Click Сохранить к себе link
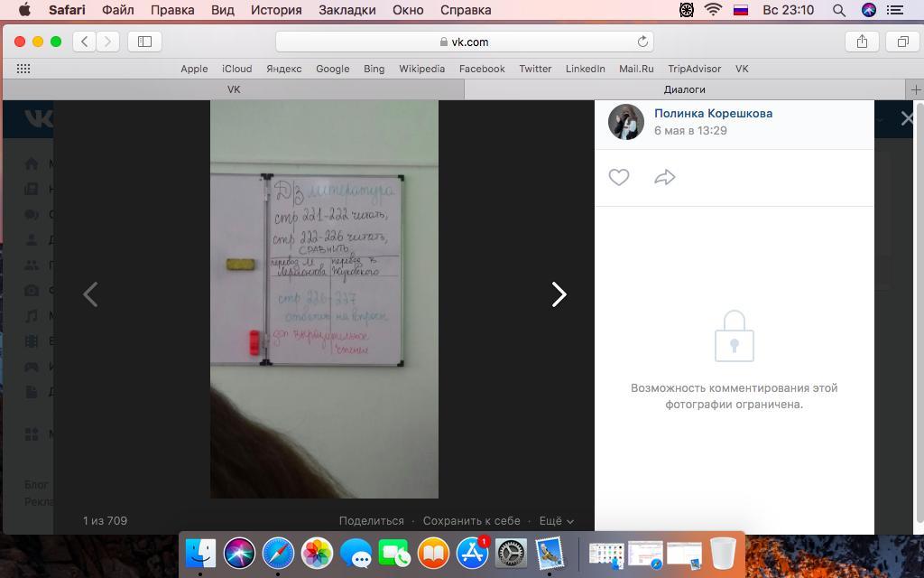This screenshot has width=924, height=578. click(x=471, y=521)
